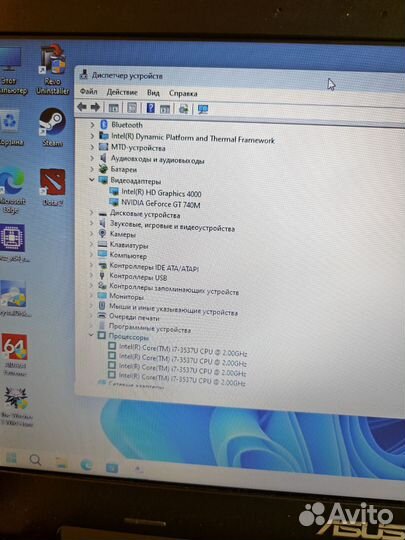The height and width of the screenshot is (540, 405).
Task: Select Программные устройства tree item
Action: [x=149, y=328]
